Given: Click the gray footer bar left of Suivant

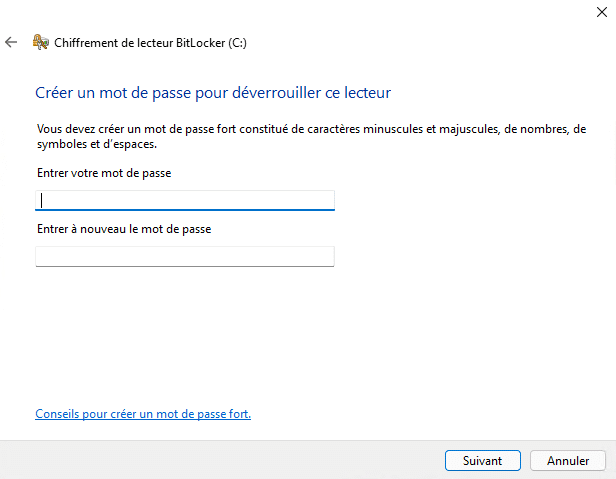Looking at the screenshot, I should 220,460.
